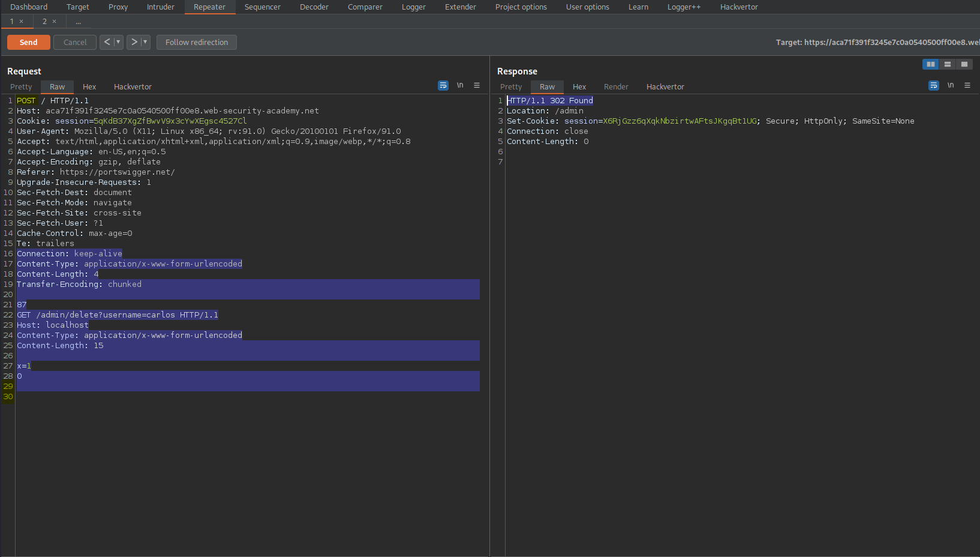Click the Transfer-Encoding: chunked line
Viewport: 980px width, 557px height.
point(79,285)
